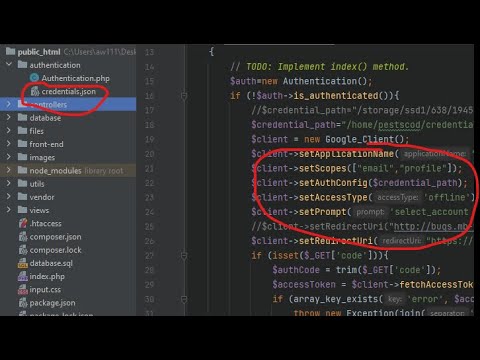Select the public_html root folder icon
The width and height of the screenshot is (480, 360).
tap(11, 51)
